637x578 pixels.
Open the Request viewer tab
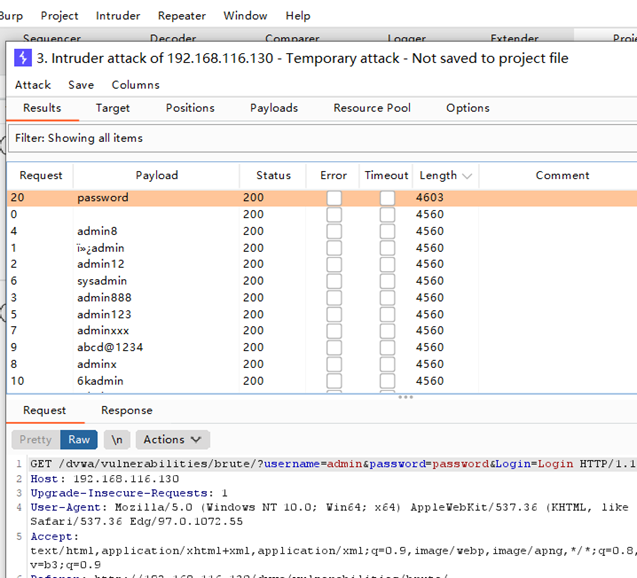coord(45,411)
